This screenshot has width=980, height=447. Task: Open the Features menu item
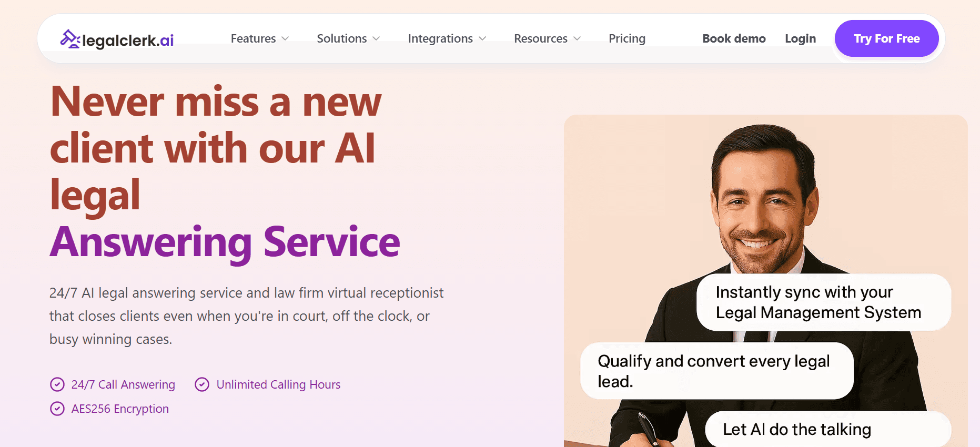pyautogui.click(x=253, y=38)
